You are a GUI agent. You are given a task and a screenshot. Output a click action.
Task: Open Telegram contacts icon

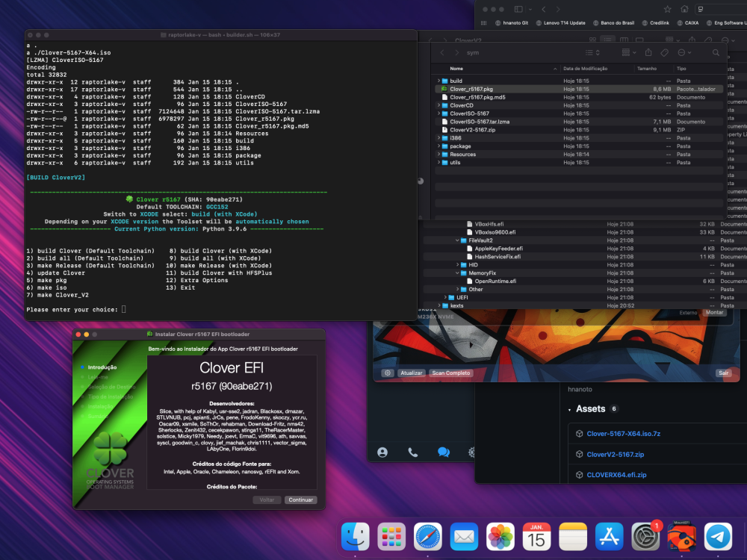382,452
